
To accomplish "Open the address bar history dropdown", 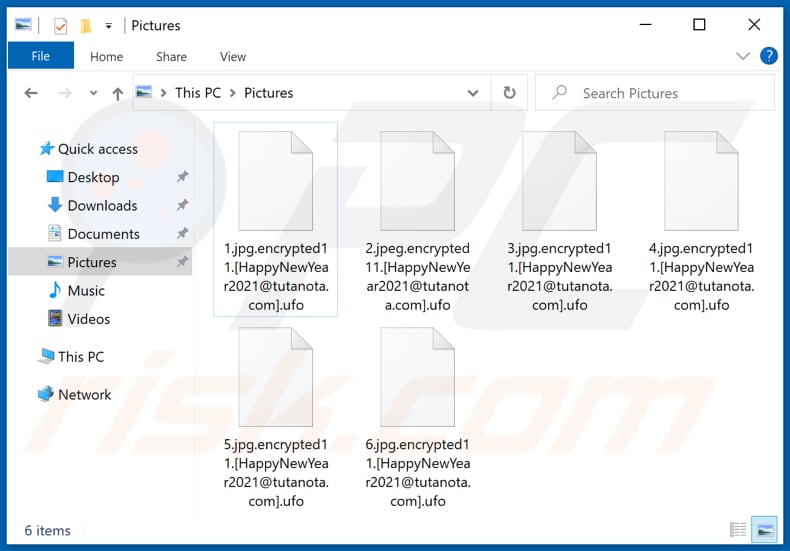I will [473, 93].
